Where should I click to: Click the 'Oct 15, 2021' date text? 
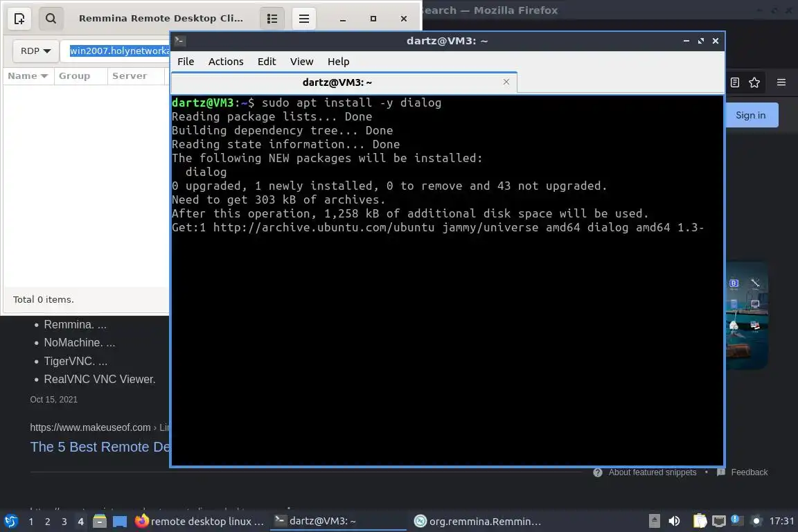[x=53, y=400]
